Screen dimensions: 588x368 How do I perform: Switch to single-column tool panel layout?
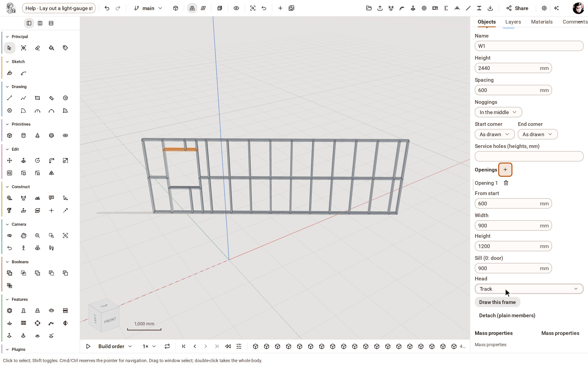pos(29,23)
